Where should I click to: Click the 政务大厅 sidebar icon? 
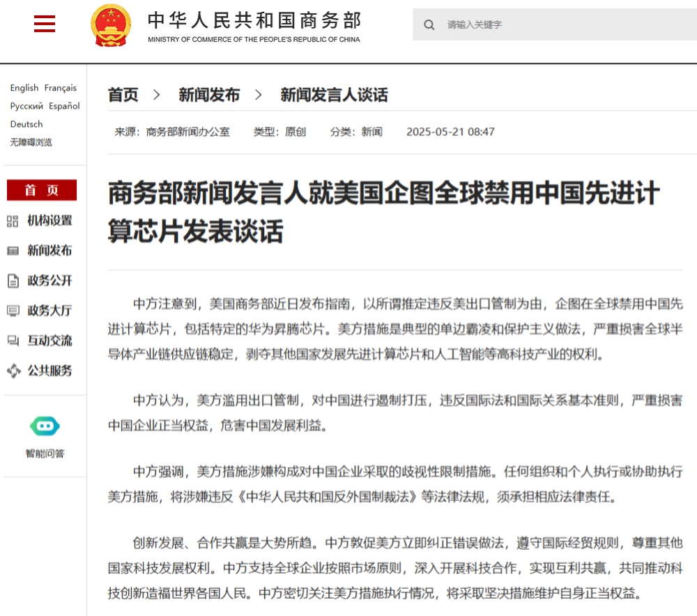tap(13, 311)
